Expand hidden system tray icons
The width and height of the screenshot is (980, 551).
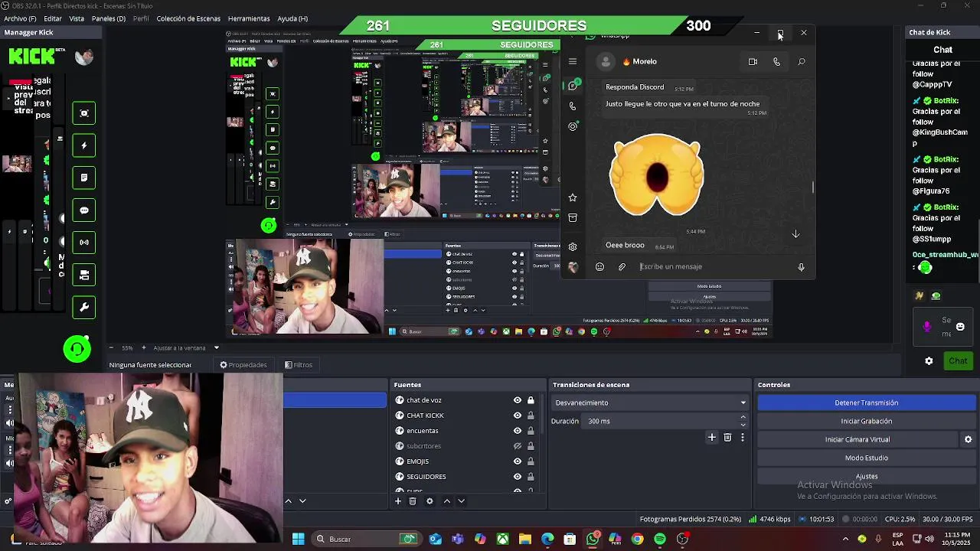click(845, 540)
